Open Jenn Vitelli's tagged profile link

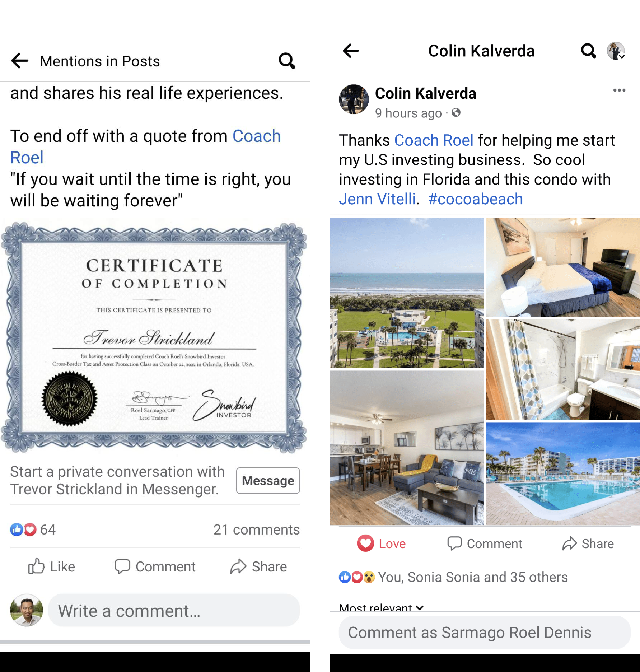tap(377, 199)
